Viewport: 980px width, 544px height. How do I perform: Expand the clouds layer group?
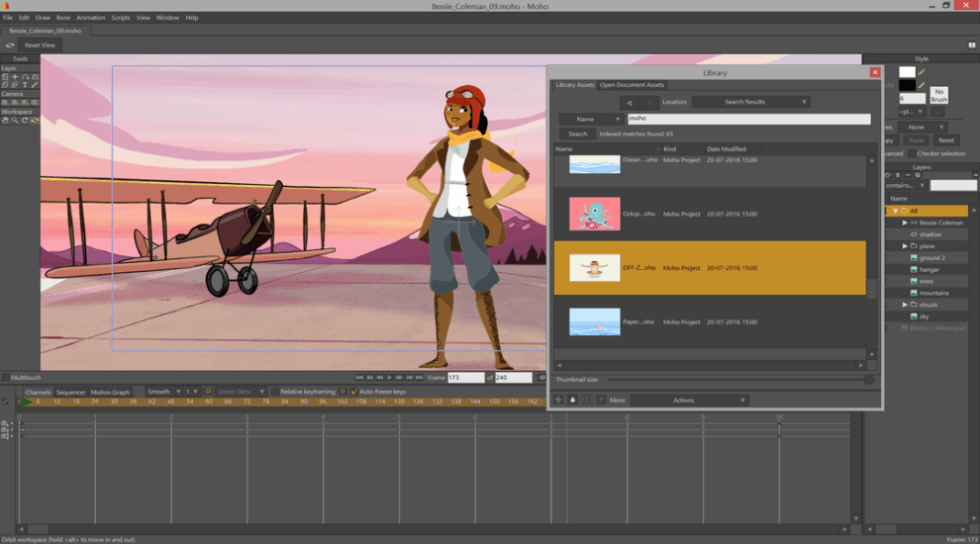tap(905, 305)
